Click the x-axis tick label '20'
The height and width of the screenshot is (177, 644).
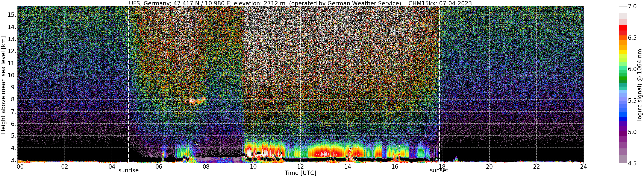click(489, 166)
